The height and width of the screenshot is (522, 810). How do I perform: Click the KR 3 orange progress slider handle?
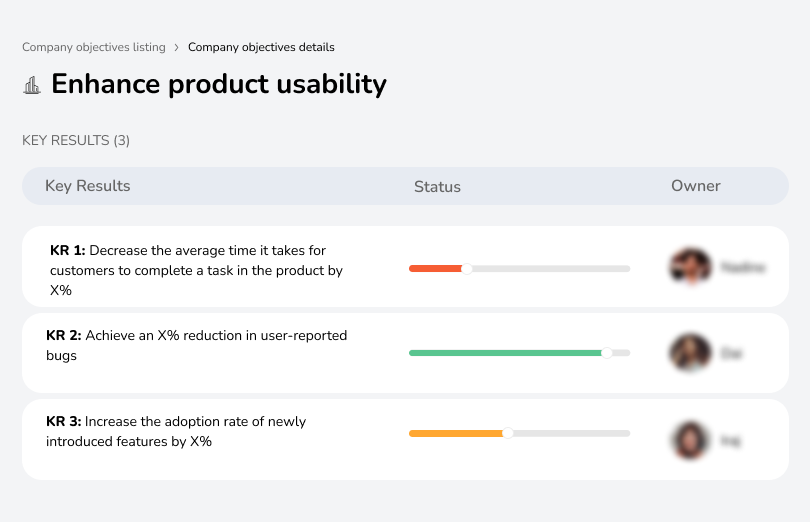click(508, 433)
